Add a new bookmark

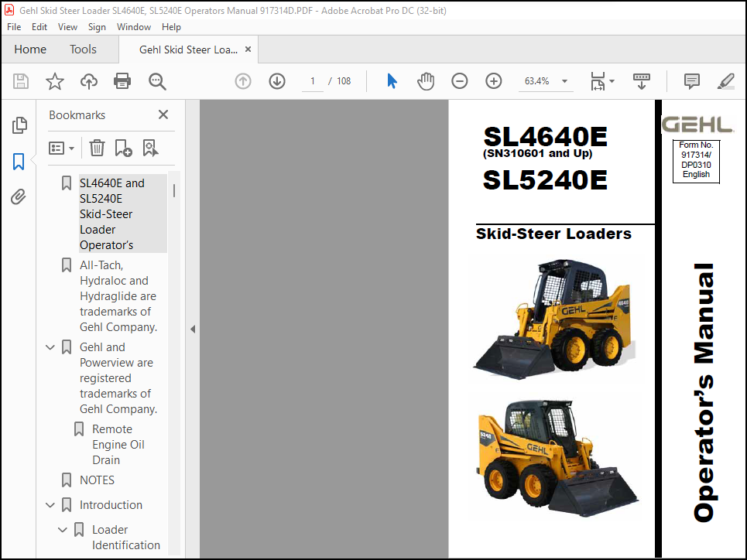(x=123, y=148)
